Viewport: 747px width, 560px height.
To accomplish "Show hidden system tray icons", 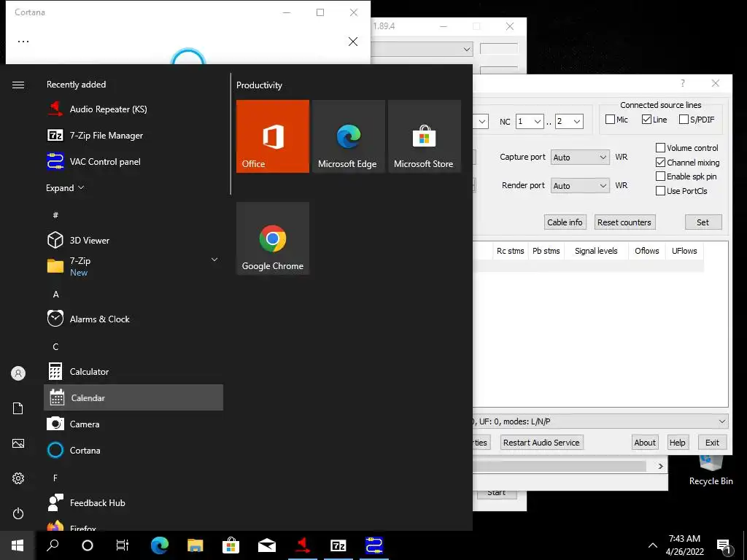I will [653, 545].
